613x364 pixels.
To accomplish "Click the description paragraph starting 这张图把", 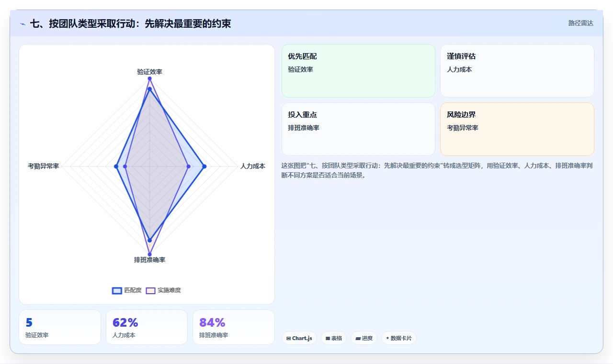I will tap(438, 170).
